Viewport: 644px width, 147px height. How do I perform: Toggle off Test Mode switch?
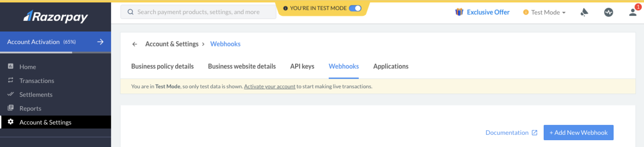[x=356, y=8]
